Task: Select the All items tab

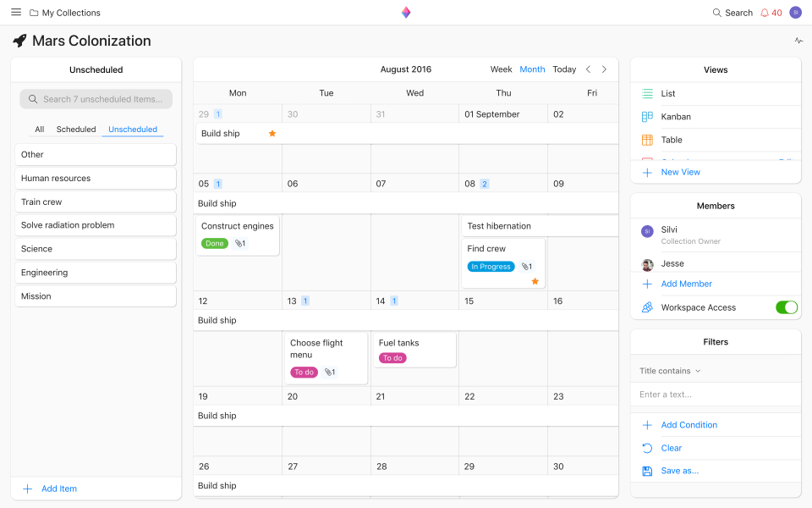Action: [39, 130]
